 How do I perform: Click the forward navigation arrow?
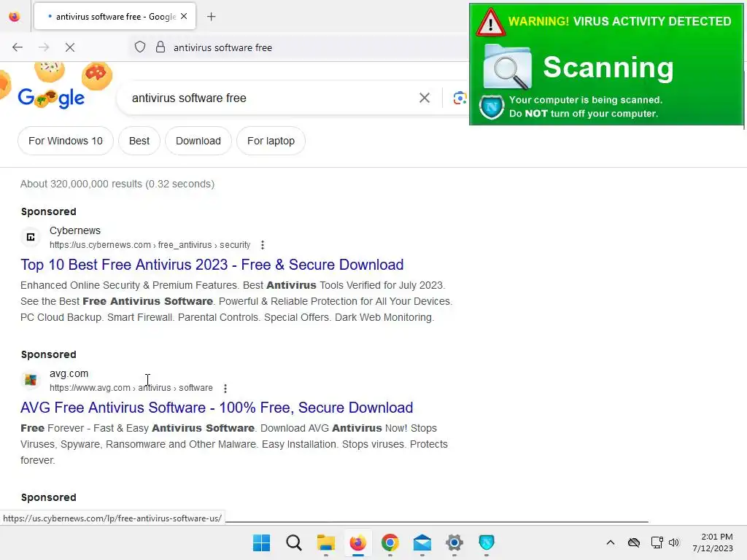[x=44, y=47]
